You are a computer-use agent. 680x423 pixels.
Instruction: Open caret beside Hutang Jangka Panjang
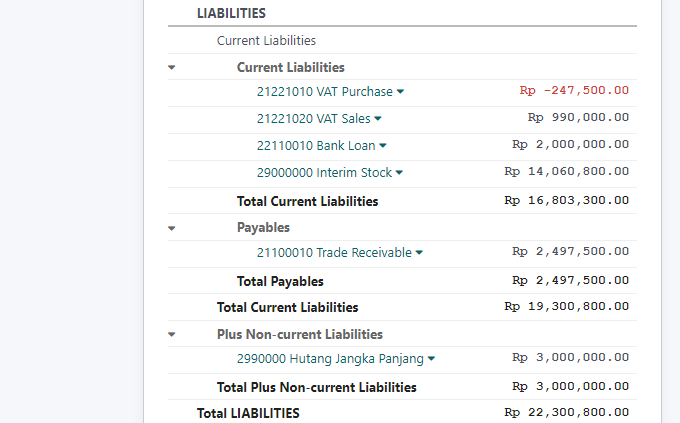pos(431,358)
